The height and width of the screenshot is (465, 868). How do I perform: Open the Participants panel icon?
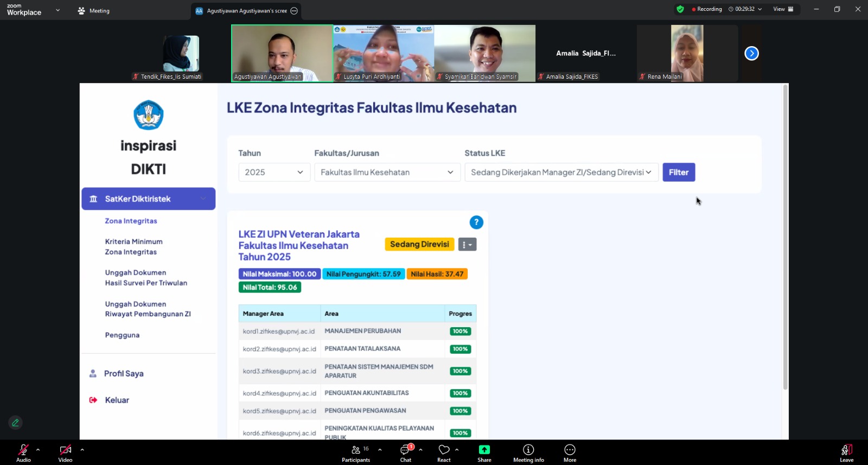click(x=356, y=450)
